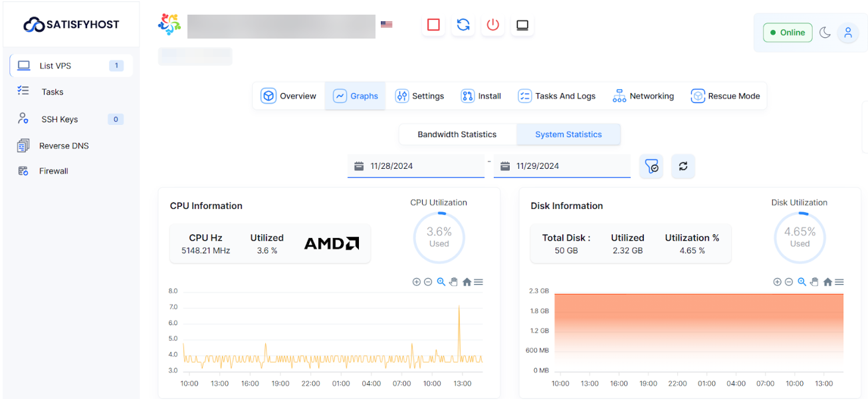The width and height of the screenshot is (868, 409).
Task: Reset Disk chart zoom with home icon
Action: pyautogui.click(x=827, y=282)
